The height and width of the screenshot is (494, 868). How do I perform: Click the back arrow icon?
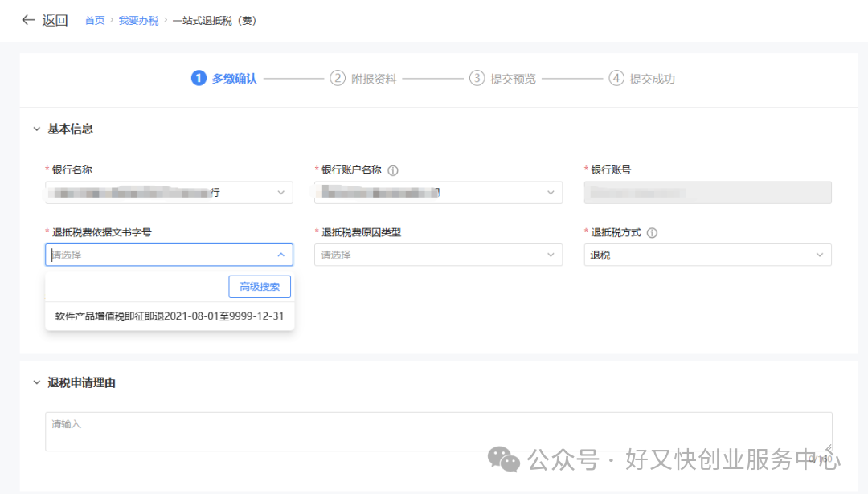[x=27, y=20]
